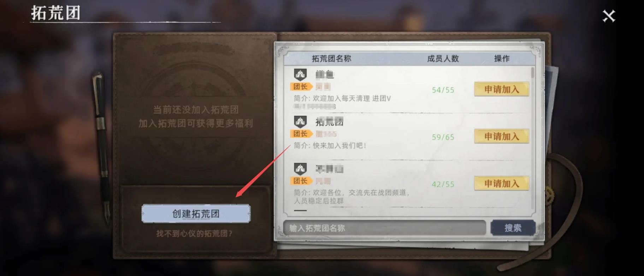Click the emblem icon of the 54/55 guild
This screenshot has height=276, width=644.
[300, 74]
